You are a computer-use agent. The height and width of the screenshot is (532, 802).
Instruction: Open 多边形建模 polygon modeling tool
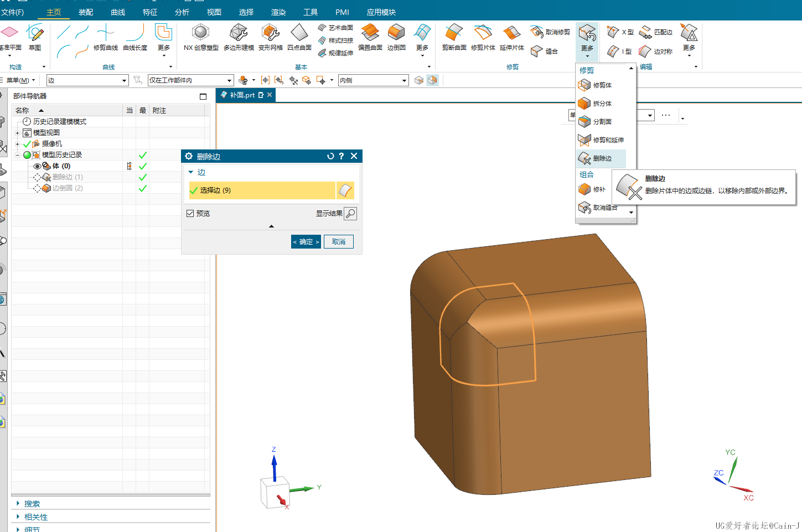tap(239, 37)
